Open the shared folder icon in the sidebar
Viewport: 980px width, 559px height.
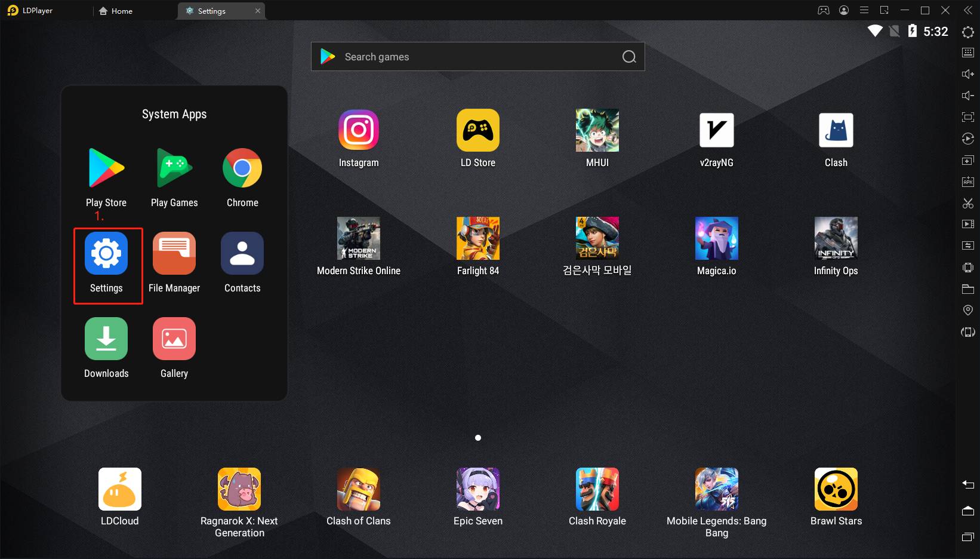click(968, 289)
